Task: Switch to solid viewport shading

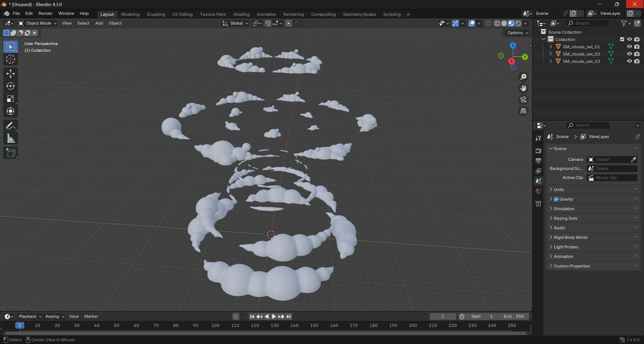Action: pos(504,23)
